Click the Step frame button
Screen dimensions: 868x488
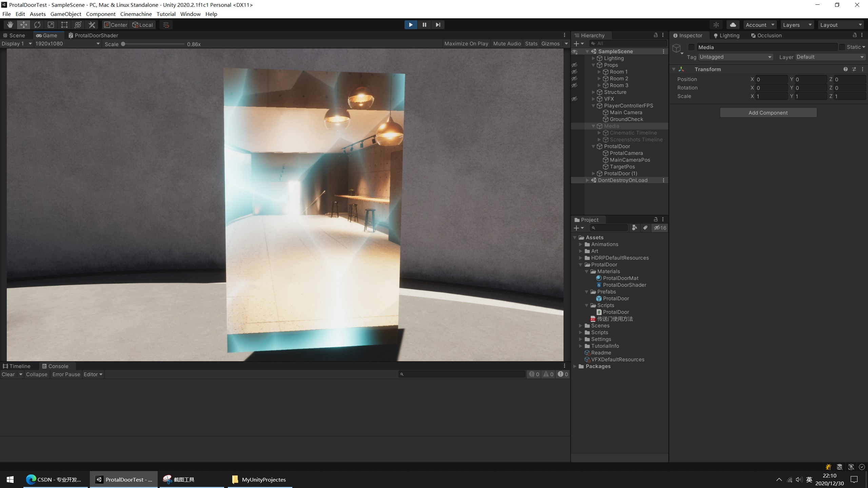438,25
